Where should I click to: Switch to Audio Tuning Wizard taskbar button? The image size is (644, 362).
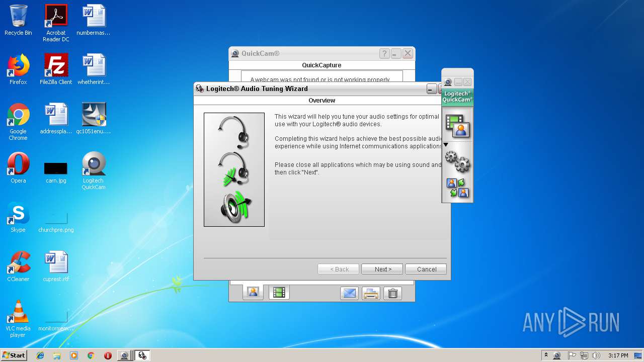coord(142,355)
